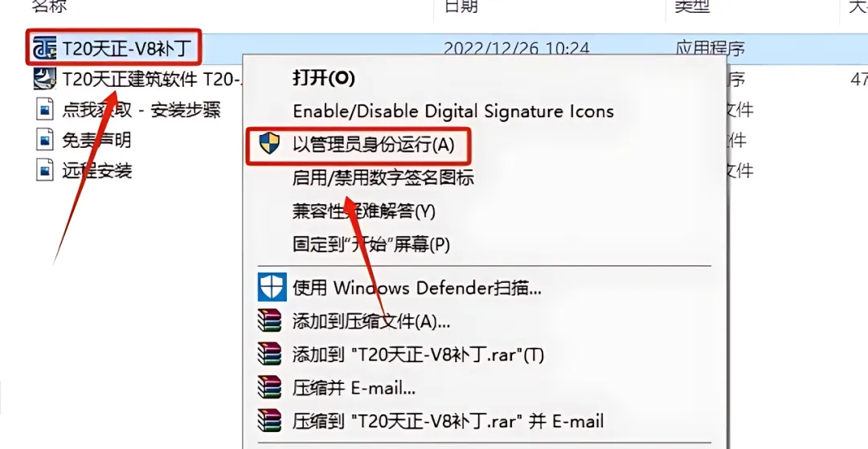This screenshot has height=449, width=868.
Task: Sort files by the 日期 column header
Action: pyautogui.click(x=461, y=6)
